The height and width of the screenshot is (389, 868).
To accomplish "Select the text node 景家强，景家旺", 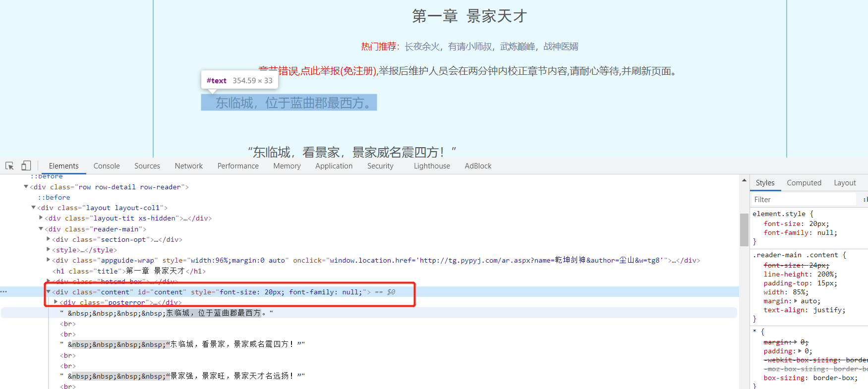I will coord(182,376).
